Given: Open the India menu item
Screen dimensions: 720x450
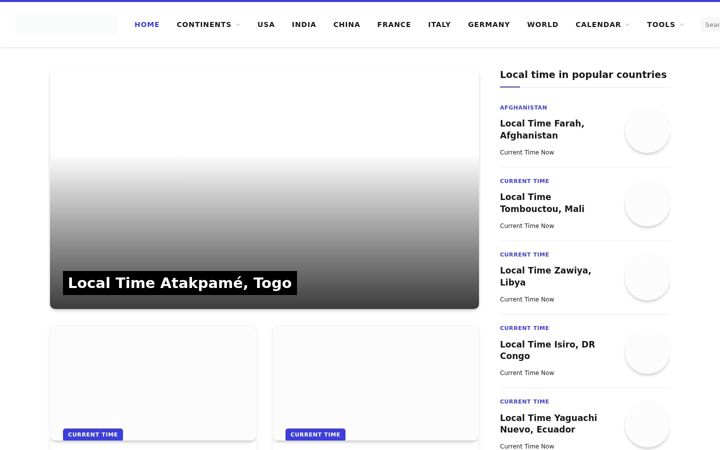Looking at the screenshot, I should pyautogui.click(x=304, y=24).
